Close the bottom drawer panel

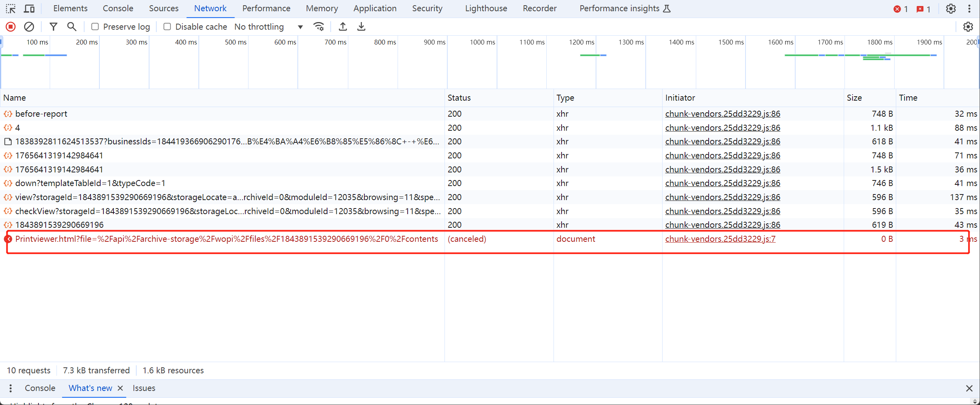969,388
